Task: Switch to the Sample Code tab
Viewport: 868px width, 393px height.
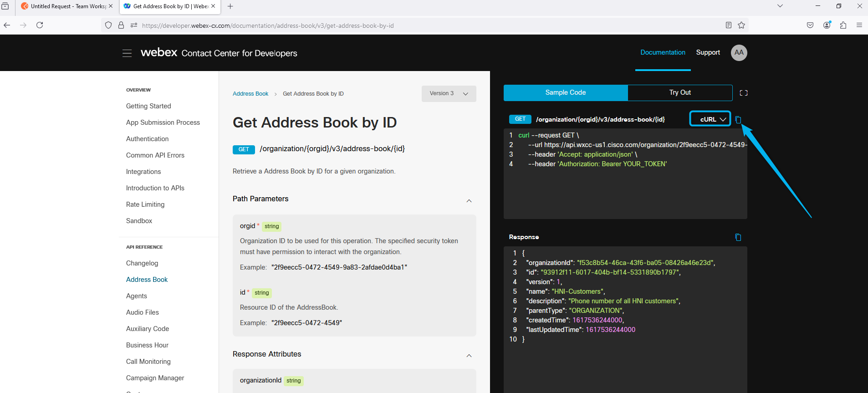Action: pyautogui.click(x=566, y=92)
